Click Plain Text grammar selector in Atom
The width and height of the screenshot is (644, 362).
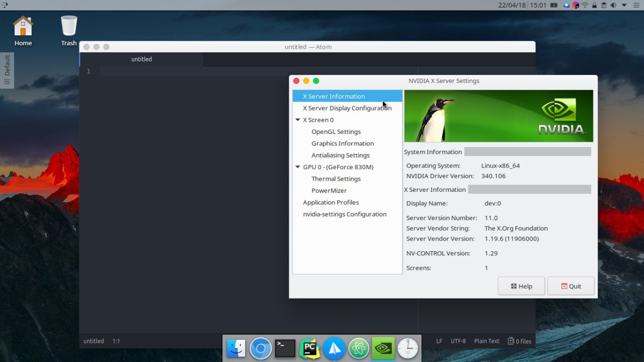[487, 341]
